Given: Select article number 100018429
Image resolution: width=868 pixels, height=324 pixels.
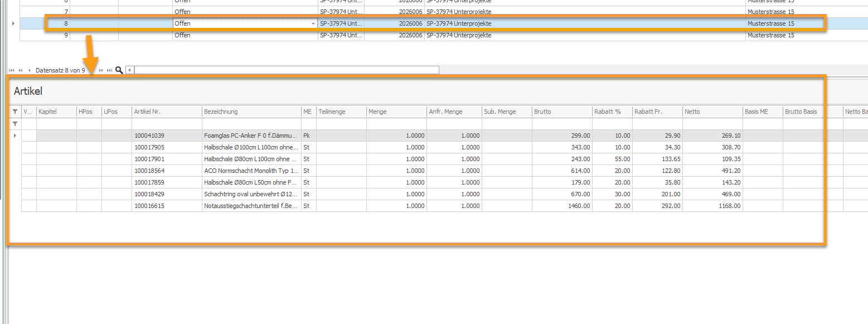Looking at the screenshot, I should click(x=167, y=194).
